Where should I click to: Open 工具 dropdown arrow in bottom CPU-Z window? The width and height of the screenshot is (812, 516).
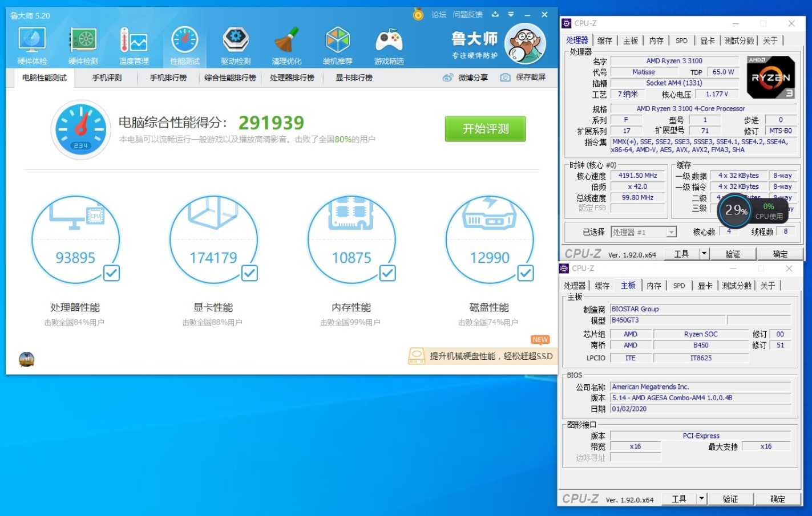coord(702,499)
